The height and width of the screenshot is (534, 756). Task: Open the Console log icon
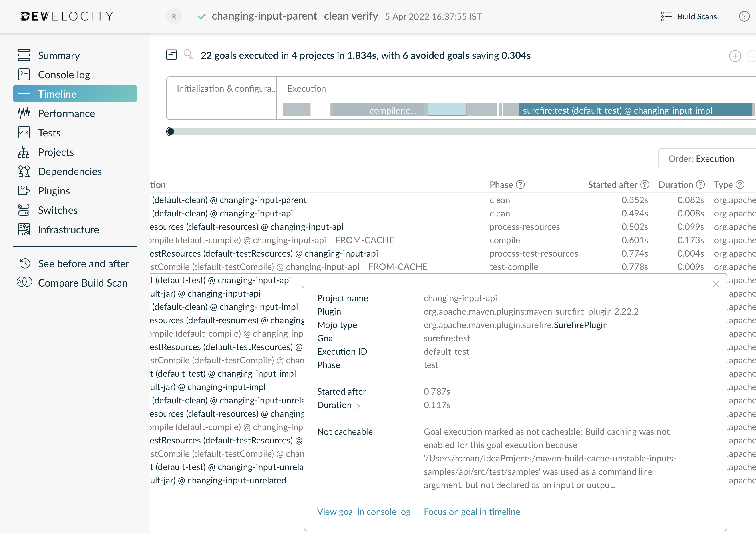click(24, 75)
